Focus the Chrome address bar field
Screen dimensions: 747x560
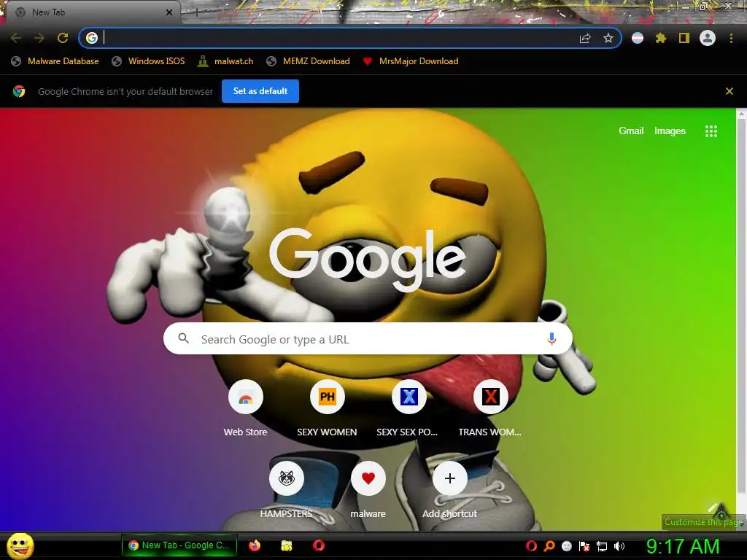(350, 38)
